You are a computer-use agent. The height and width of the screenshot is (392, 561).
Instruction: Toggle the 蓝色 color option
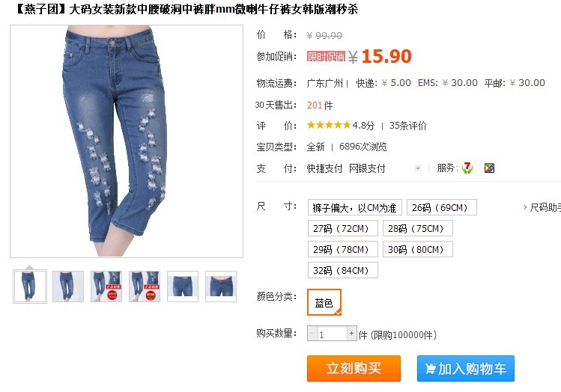324,302
